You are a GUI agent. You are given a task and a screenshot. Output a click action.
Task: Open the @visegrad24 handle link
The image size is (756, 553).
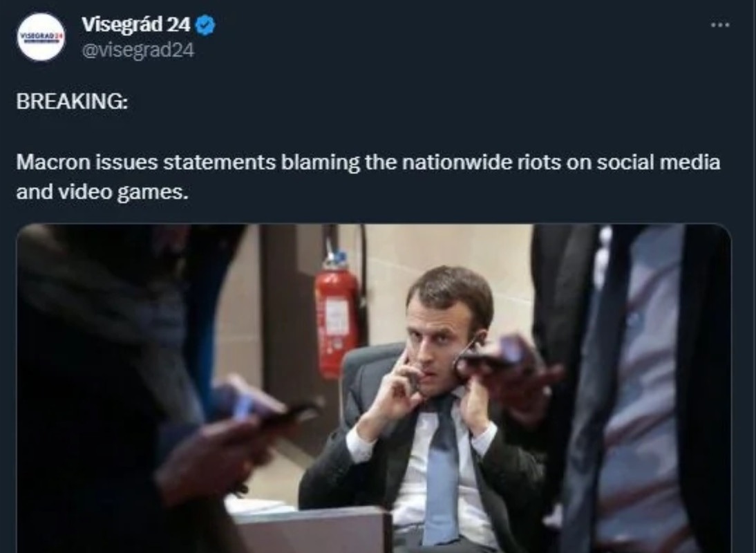138,50
